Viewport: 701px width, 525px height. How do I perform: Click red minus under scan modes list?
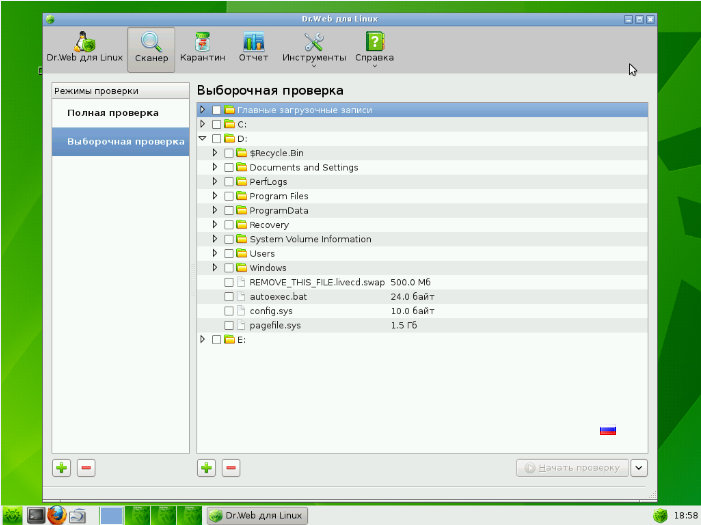(86, 468)
